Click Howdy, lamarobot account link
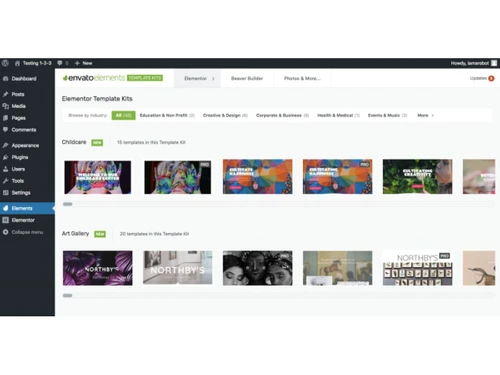Viewport: 500px width, 375px height. tap(470, 63)
